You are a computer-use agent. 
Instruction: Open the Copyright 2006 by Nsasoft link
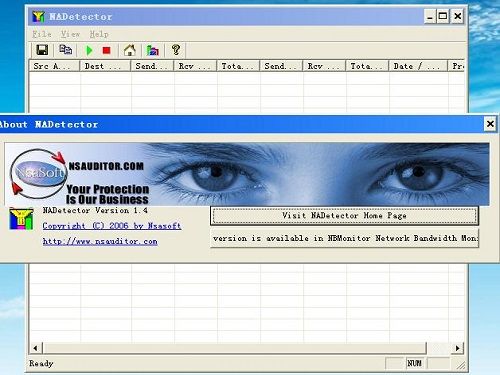pyautogui.click(x=112, y=226)
